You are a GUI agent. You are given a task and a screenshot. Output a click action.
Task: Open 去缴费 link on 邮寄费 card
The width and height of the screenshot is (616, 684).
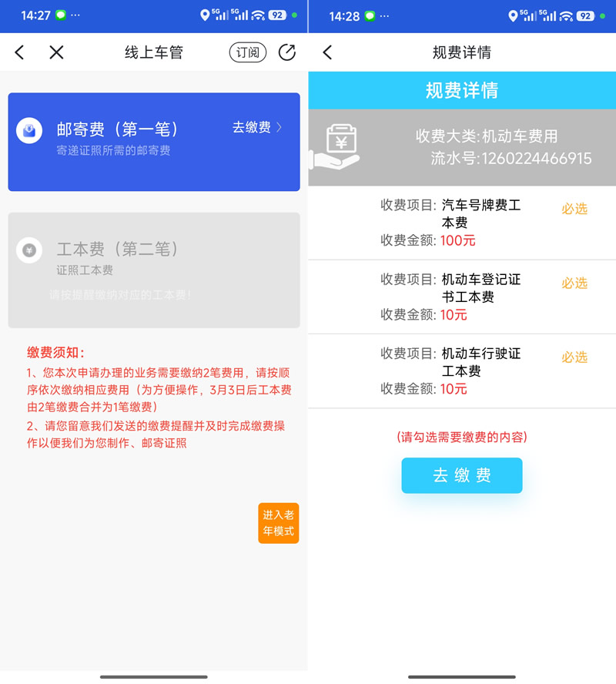tap(252, 127)
